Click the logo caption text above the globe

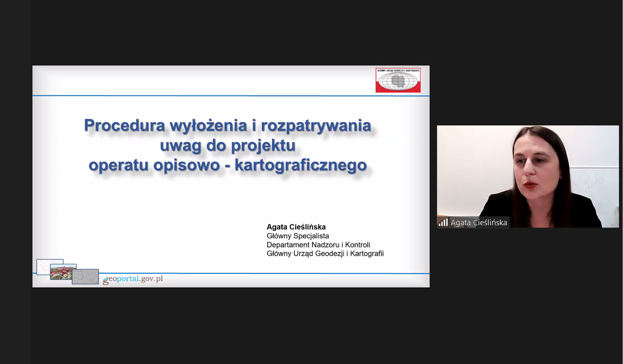coord(398,70)
